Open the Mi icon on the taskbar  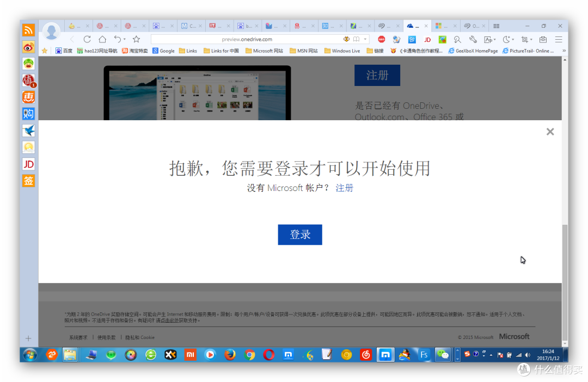pyautogui.click(x=190, y=355)
